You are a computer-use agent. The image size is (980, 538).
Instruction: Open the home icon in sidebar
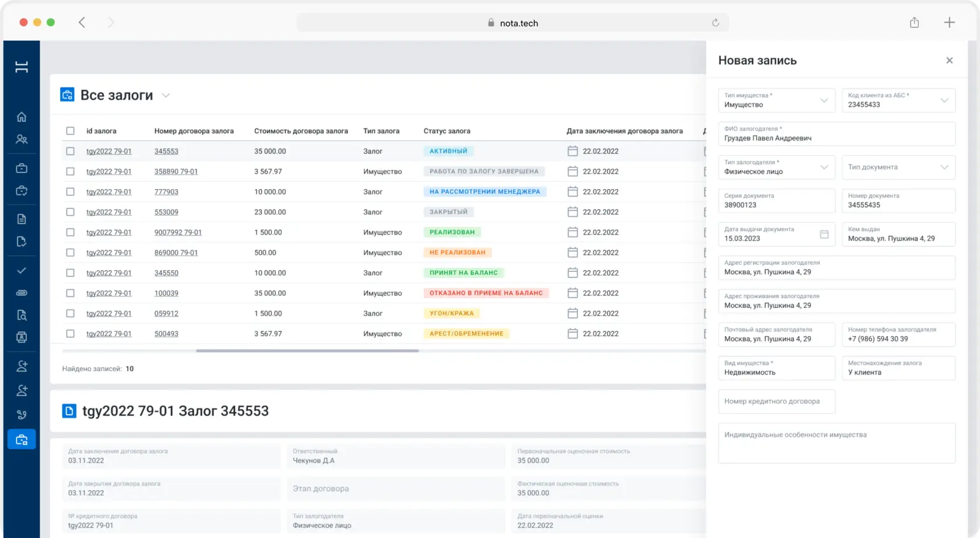pos(22,117)
